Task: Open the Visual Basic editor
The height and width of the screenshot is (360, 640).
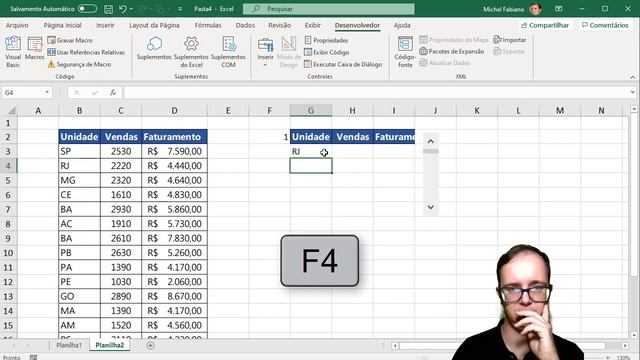Action: (13, 52)
